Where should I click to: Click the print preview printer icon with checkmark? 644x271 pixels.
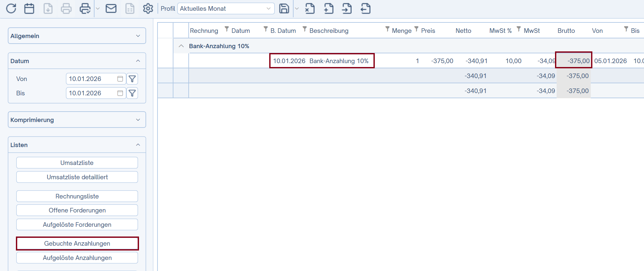pyautogui.click(x=85, y=8)
